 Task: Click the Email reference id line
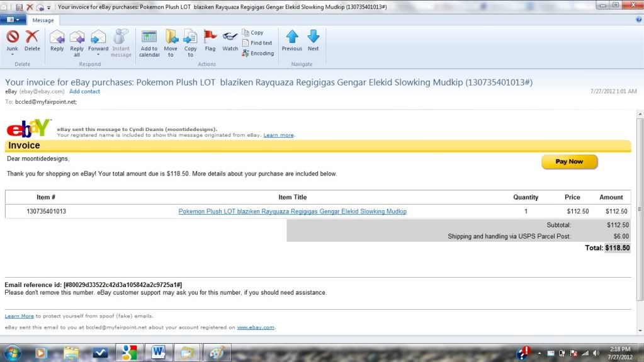pyautogui.click(x=93, y=285)
